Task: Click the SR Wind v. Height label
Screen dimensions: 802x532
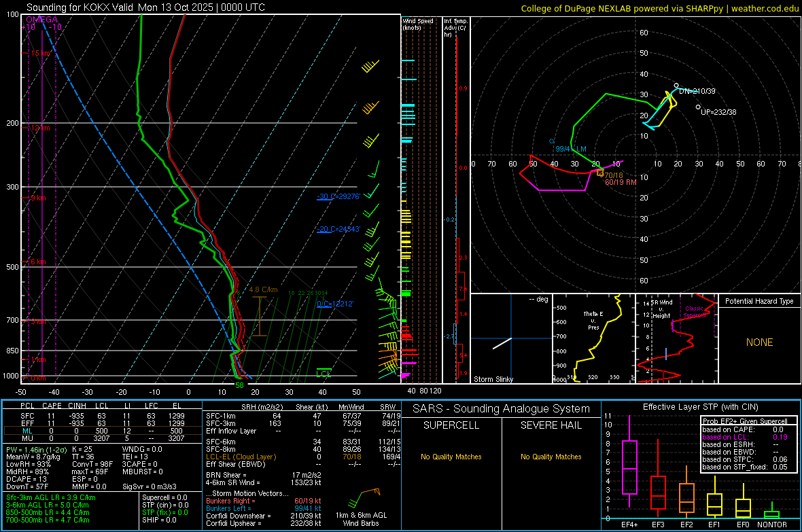Action: pyautogui.click(x=661, y=309)
